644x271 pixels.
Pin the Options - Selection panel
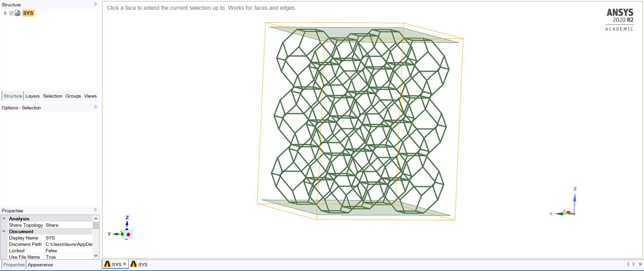pos(95,107)
